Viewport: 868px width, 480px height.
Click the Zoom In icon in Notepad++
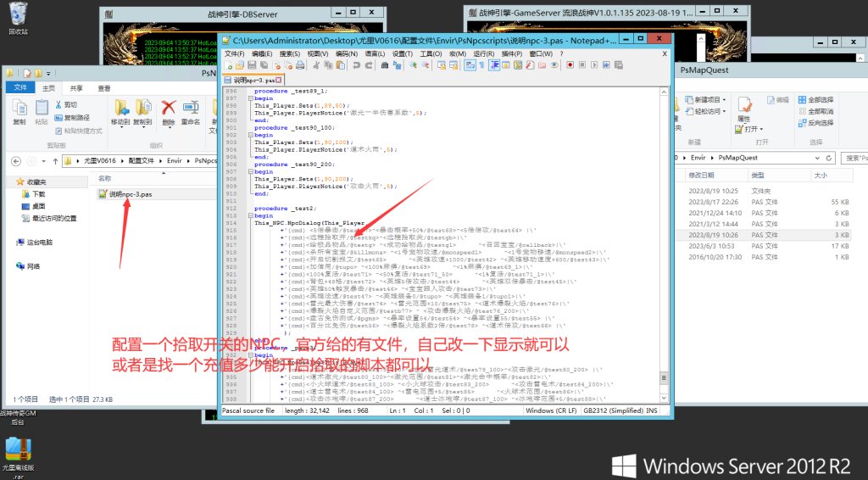[413, 65]
